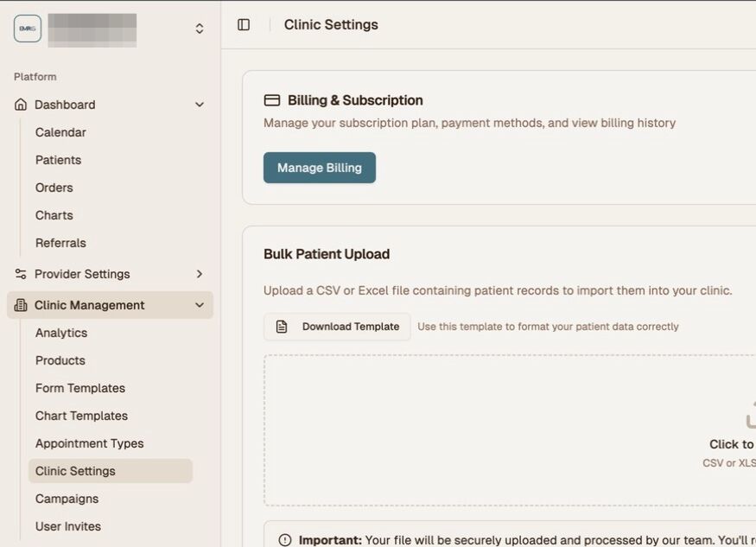The width and height of the screenshot is (756, 547).
Task: Open the clinic switcher dropdown
Action: pyautogui.click(x=200, y=29)
